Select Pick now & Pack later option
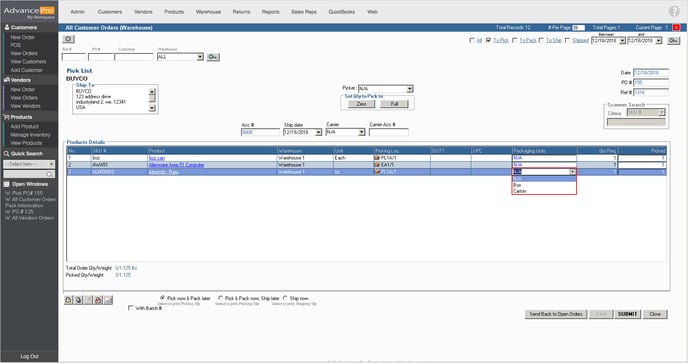This screenshot has width=688, height=363. 162,298
